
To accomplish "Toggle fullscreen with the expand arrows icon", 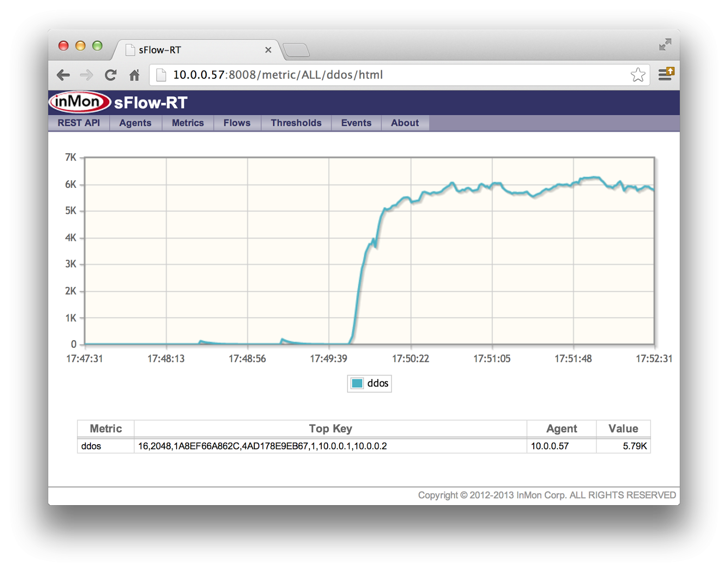I will tap(665, 45).
